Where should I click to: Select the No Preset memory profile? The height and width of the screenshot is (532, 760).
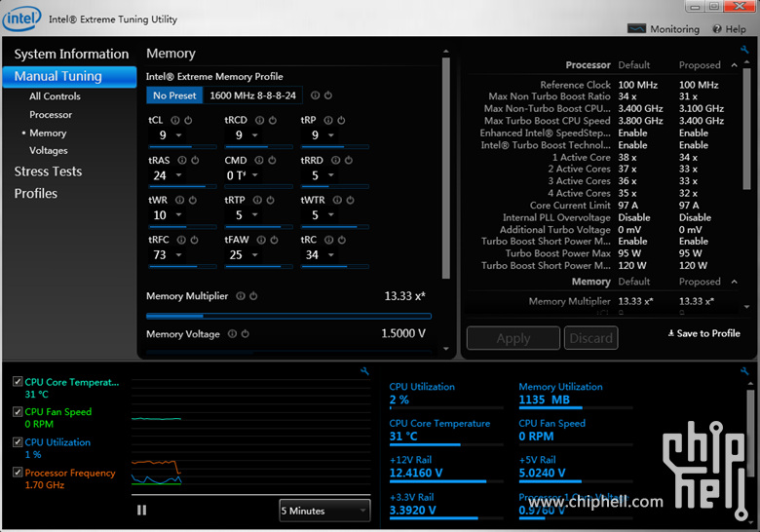pos(174,95)
